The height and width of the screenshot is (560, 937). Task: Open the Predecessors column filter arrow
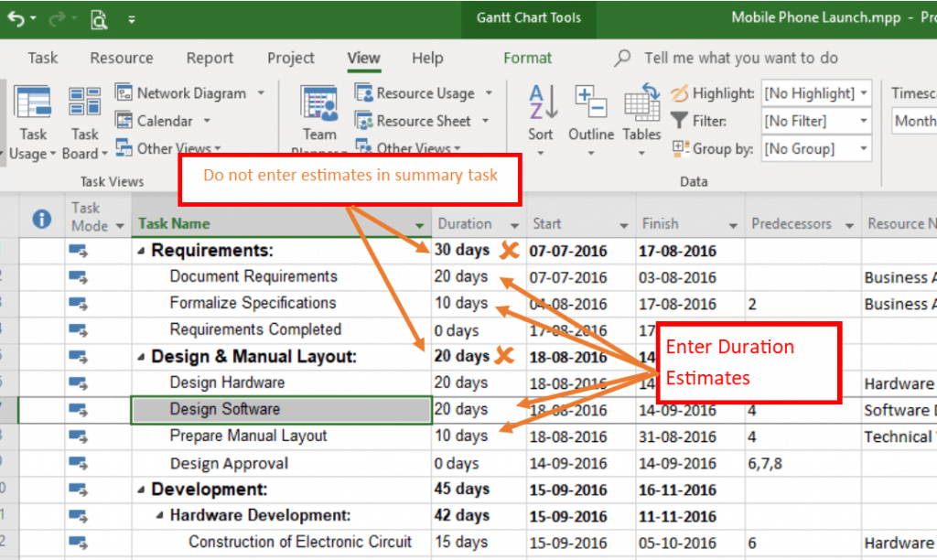click(849, 225)
